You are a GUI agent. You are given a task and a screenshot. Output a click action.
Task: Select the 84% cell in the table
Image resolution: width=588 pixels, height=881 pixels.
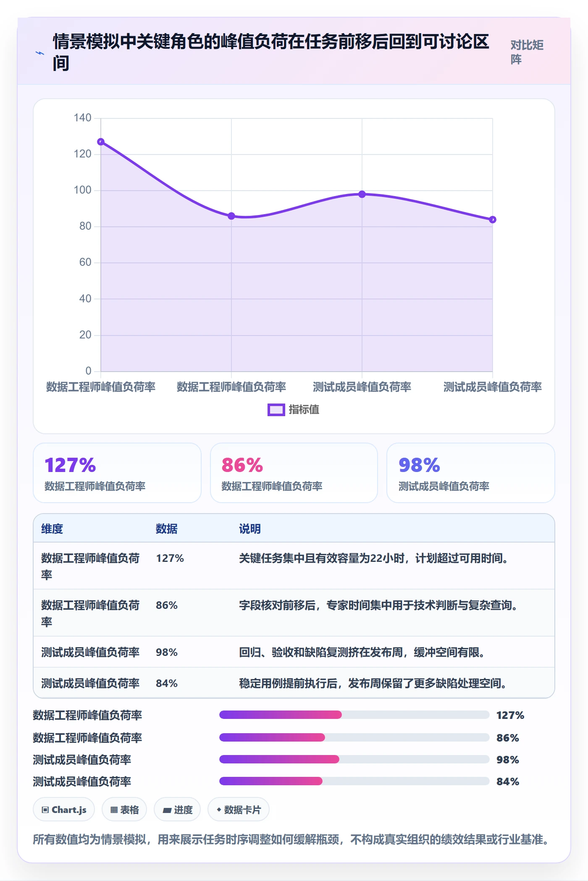(167, 684)
